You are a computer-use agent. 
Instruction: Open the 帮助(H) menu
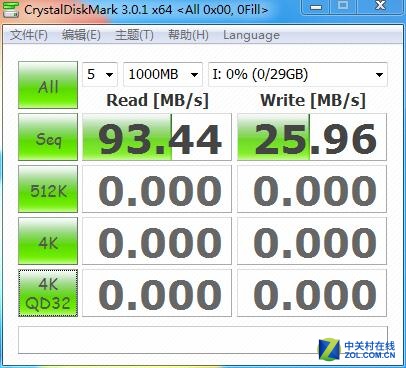pos(188,35)
